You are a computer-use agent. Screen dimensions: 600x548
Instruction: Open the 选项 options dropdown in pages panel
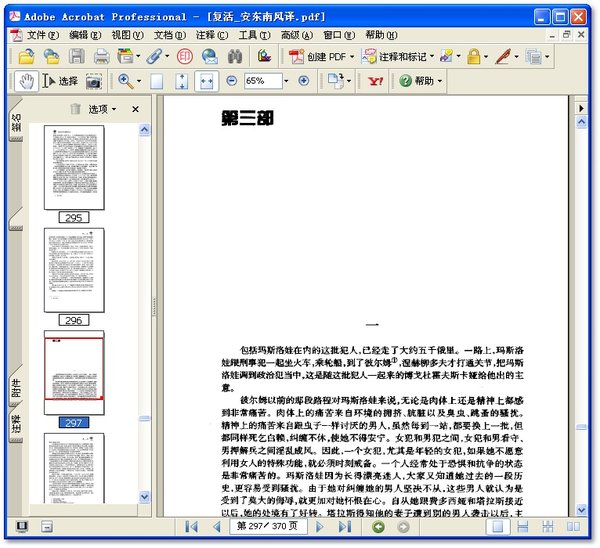tap(102, 109)
